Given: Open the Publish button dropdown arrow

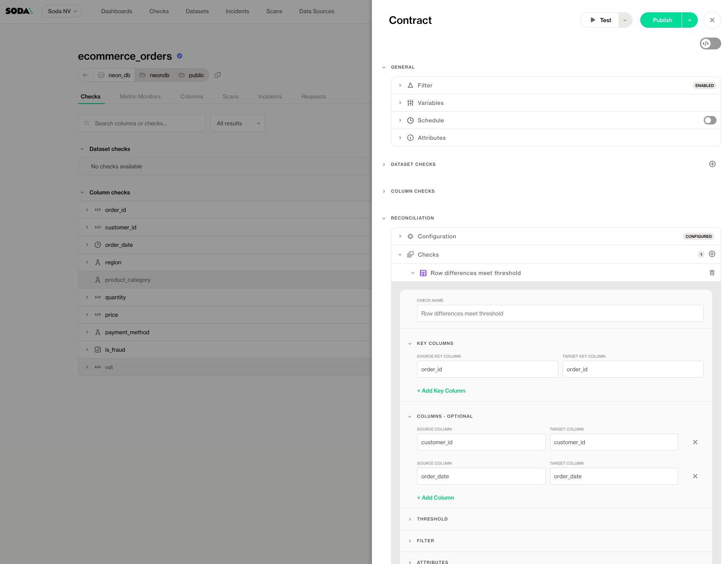Looking at the screenshot, I should point(690,20).
